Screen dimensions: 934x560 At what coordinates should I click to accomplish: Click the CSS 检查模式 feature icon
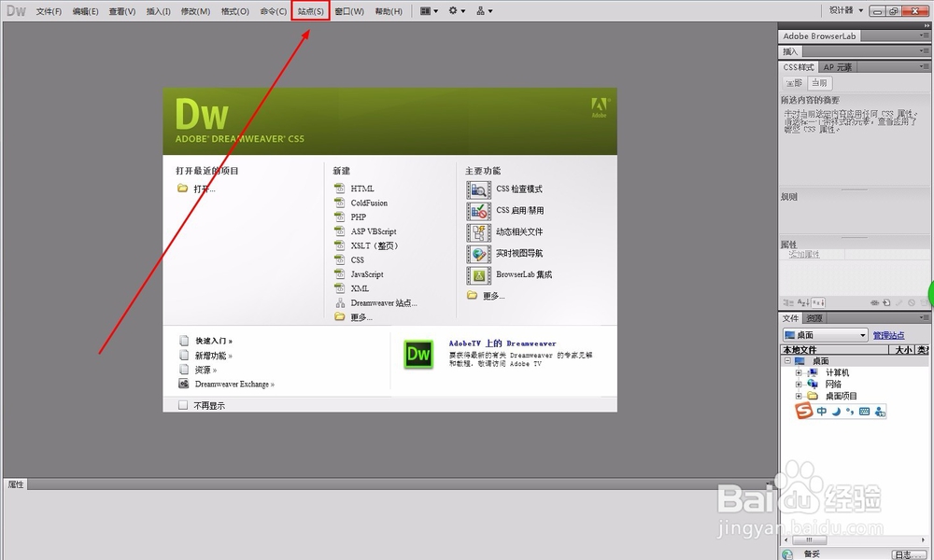(478, 189)
